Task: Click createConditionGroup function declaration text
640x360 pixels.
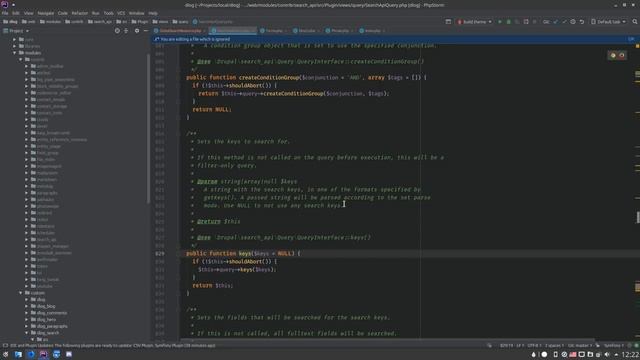Action: [x=269, y=78]
